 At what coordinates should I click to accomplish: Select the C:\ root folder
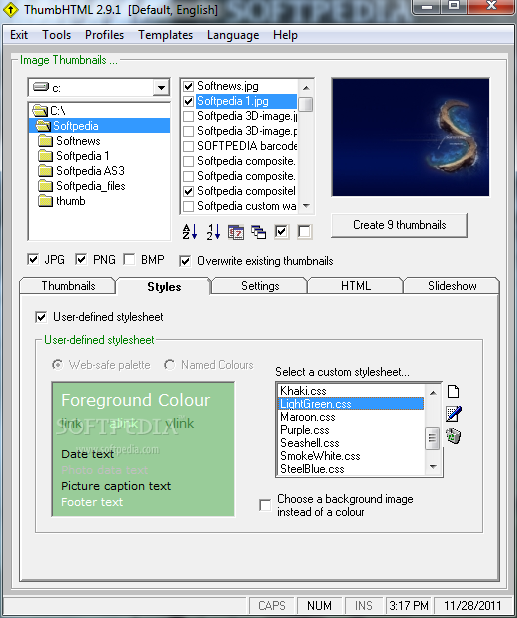tap(58, 111)
